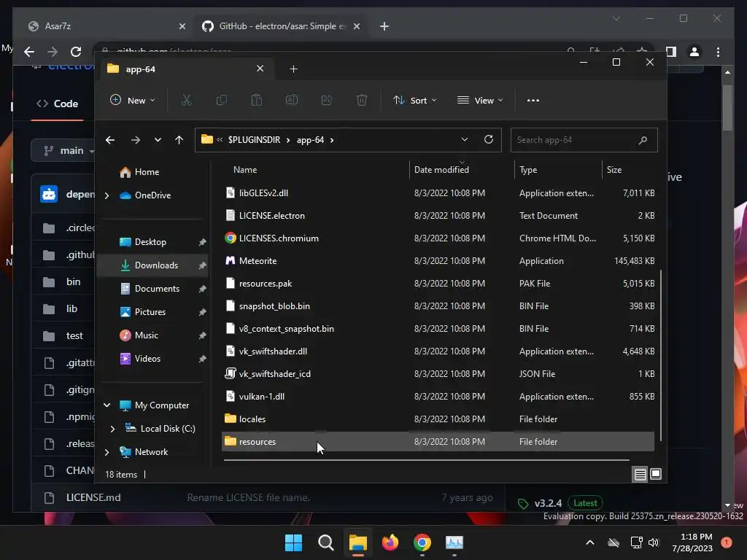Click the Share icon in Explorer toolbar
The image size is (747, 560).
click(327, 101)
